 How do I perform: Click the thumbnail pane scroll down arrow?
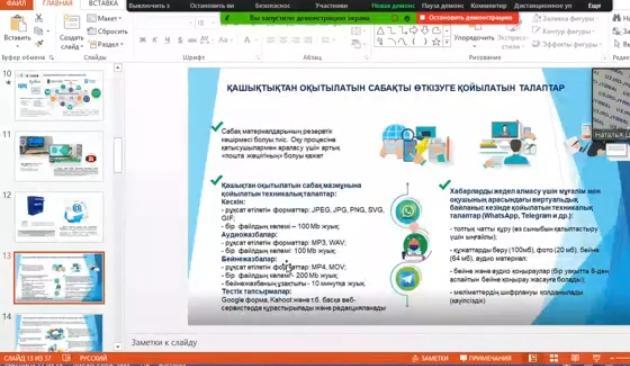tap(117, 346)
